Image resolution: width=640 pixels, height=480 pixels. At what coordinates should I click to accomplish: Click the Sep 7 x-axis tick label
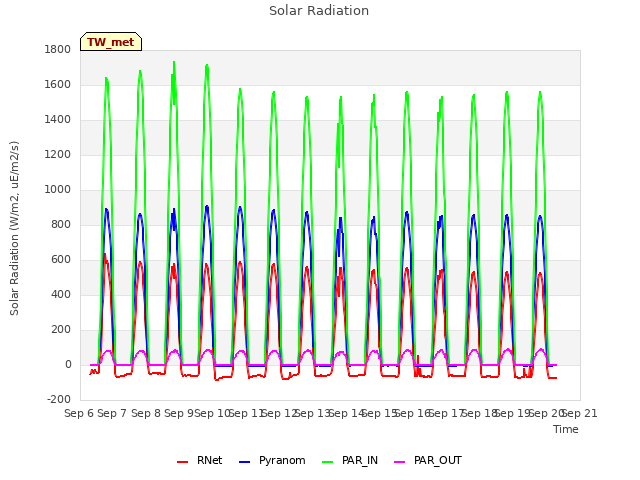(112, 413)
